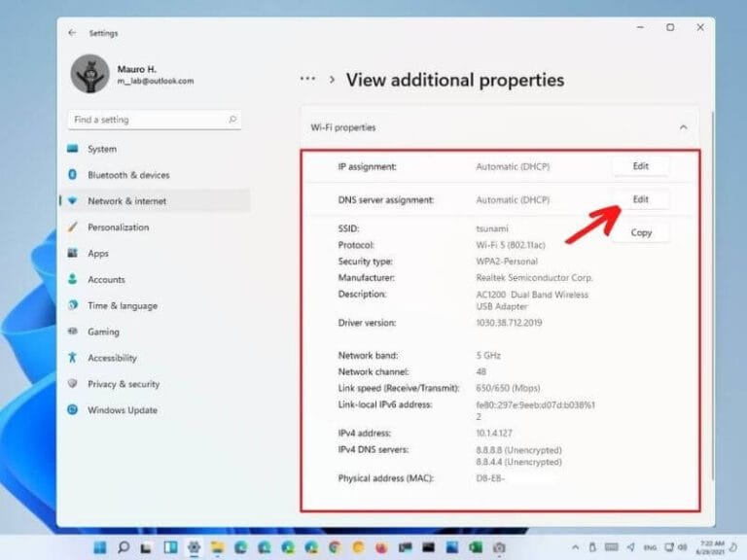
Task: Launch Firefox from taskbar
Action: (381, 547)
